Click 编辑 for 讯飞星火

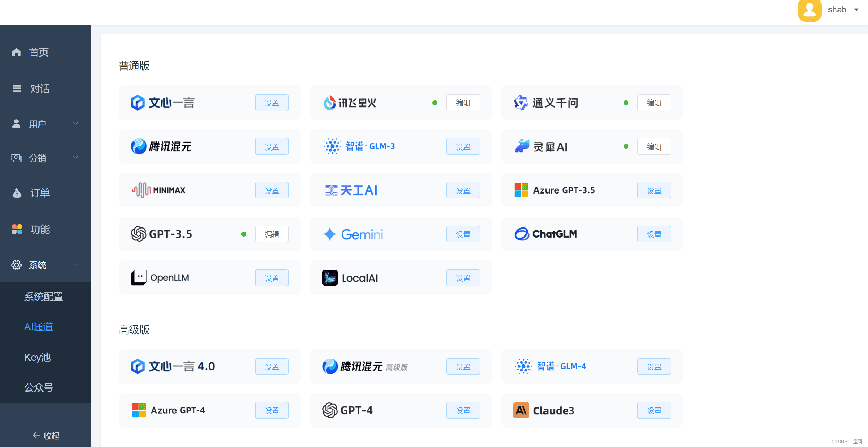coord(463,103)
